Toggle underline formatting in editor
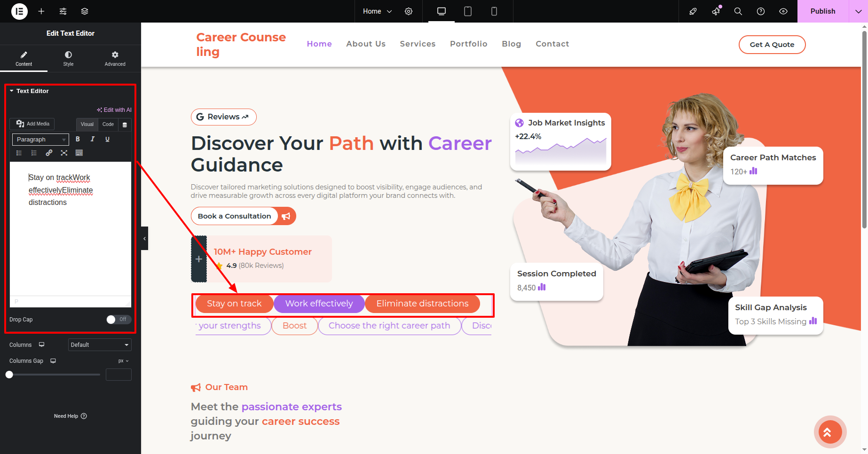The image size is (868, 454). click(x=107, y=139)
